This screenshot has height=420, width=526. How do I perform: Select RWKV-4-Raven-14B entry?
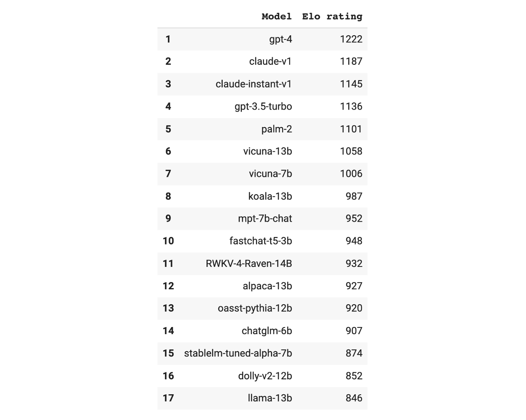[x=248, y=264]
